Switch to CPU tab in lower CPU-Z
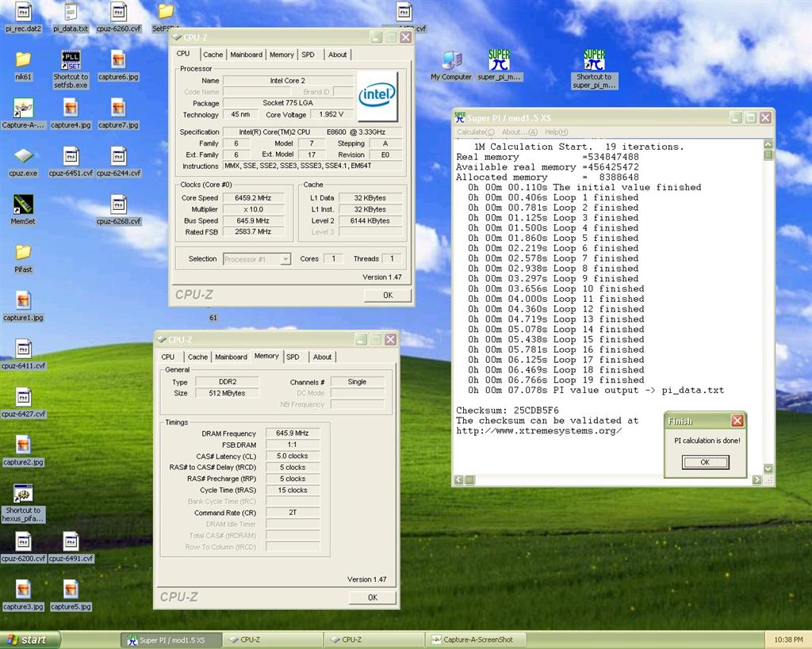 tap(168, 357)
